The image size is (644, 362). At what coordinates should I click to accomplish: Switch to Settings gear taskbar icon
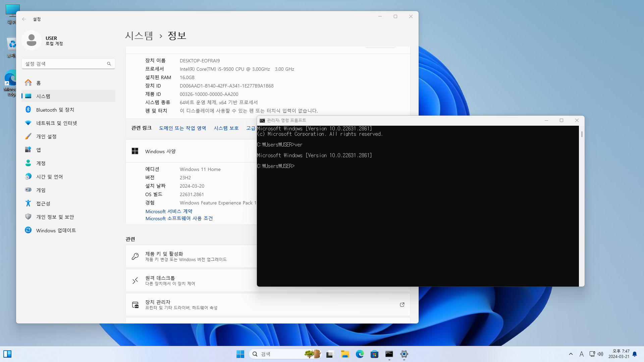[x=404, y=354]
